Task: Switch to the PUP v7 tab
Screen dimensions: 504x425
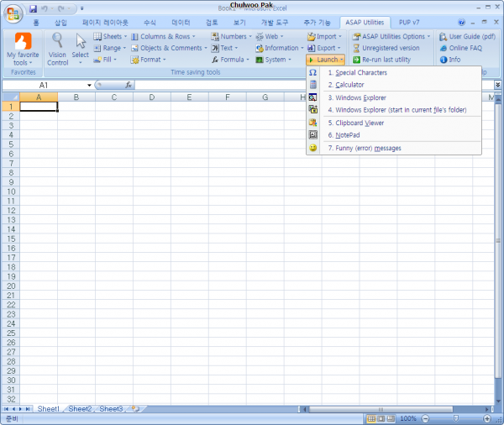Action: click(x=409, y=23)
